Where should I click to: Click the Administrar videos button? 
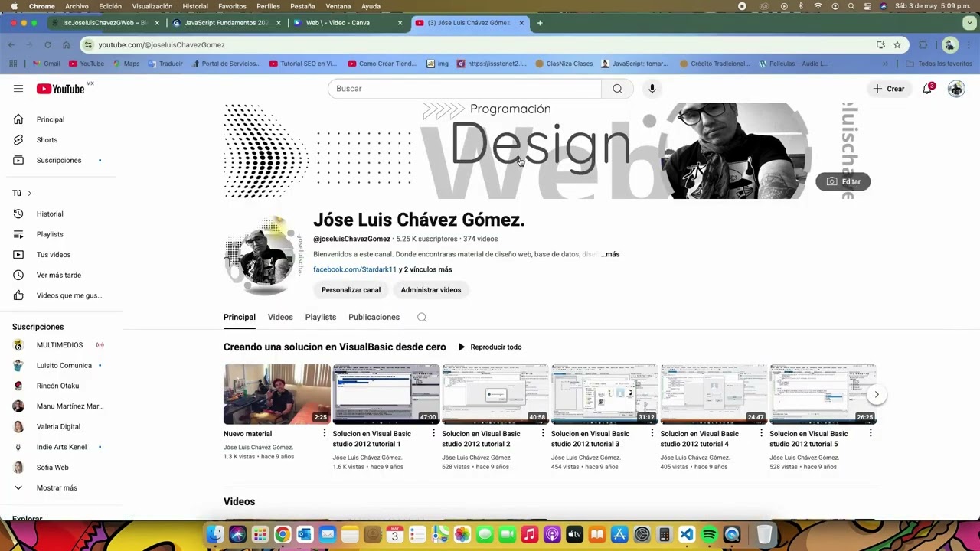pyautogui.click(x=431, y=290)
